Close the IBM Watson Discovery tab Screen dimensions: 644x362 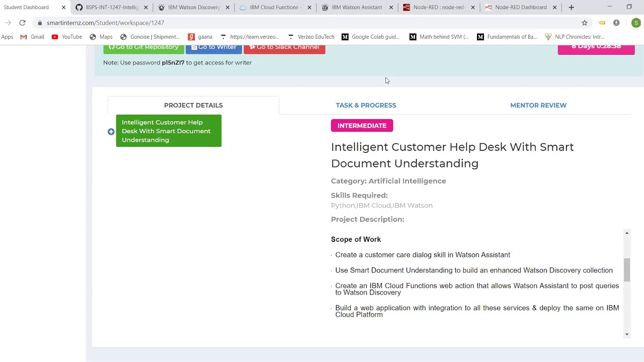click(227, 8)
